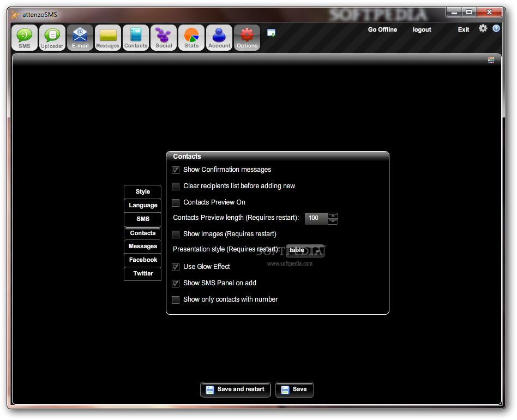The image size is (517, 420).
Task: Disable Use Glow Effect checkbox
Action: [x=176, y=267]
